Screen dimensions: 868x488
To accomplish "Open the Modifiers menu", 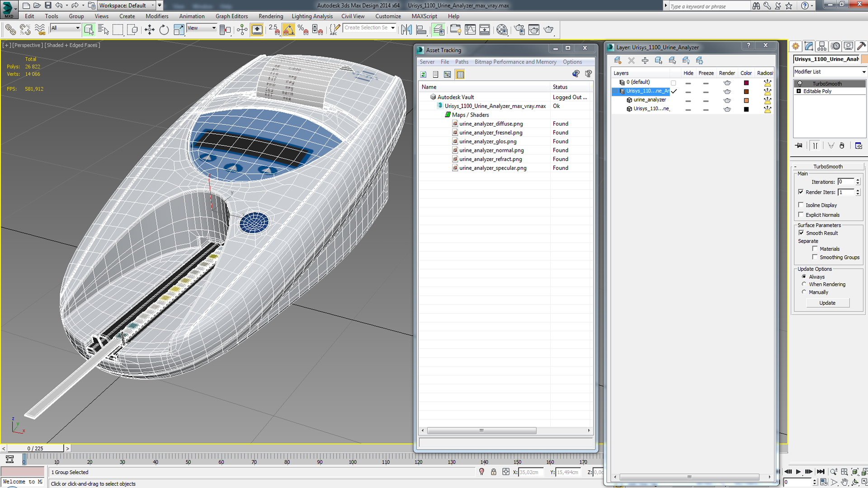I will 157,16.
